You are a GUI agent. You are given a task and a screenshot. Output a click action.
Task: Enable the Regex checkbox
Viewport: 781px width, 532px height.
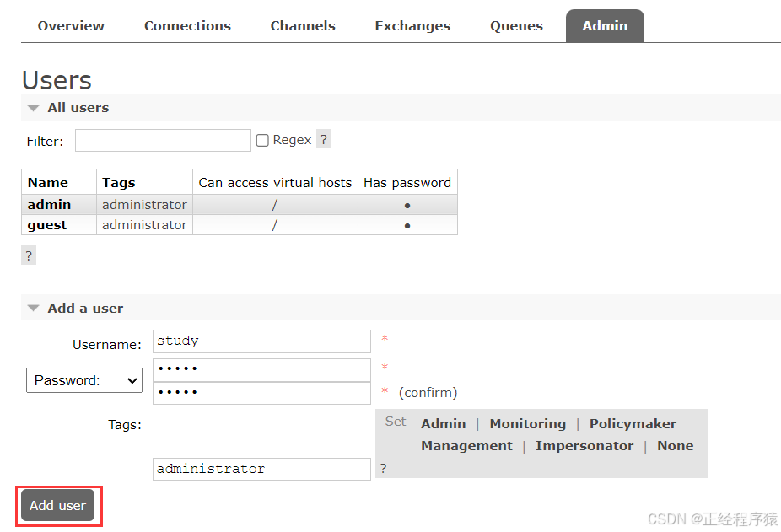(262, 141)
